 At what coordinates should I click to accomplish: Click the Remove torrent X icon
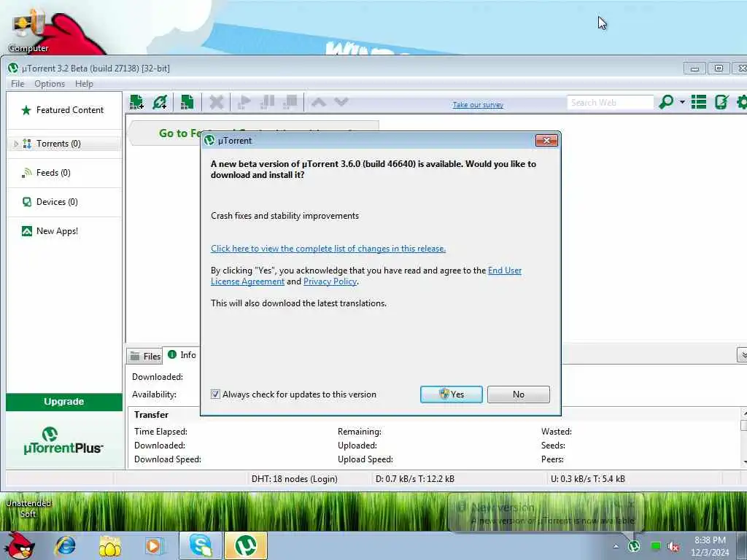coord(216,102)
